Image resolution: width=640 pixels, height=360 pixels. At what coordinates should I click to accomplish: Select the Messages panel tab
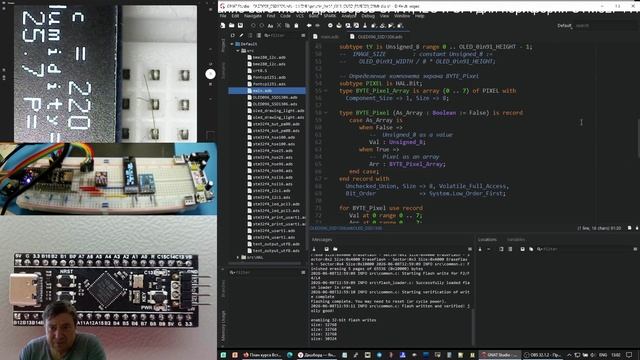(322, 240)
